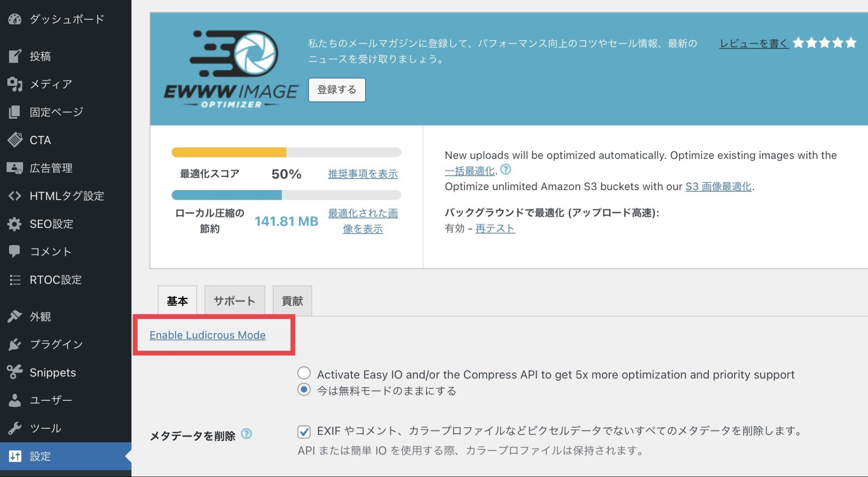This screenshot has width=868, height=477.
Task: Click the RTOC設定 list icon
Action: (x=15, y=280)
